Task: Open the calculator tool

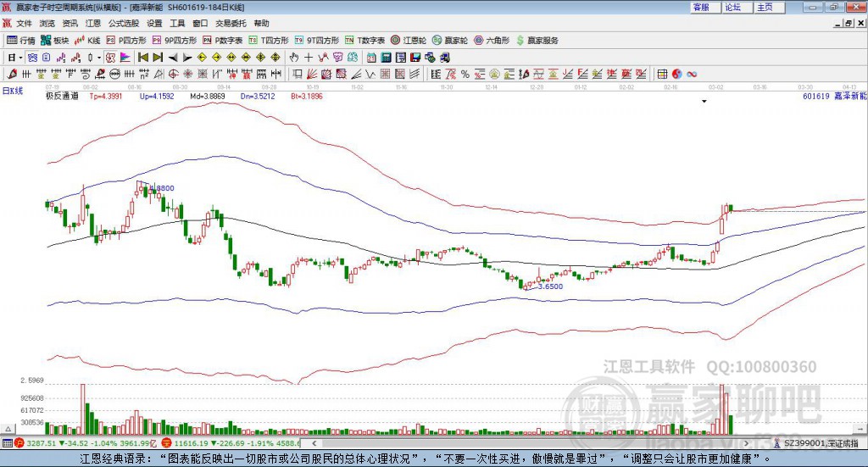Action: (x=386, y=58)
